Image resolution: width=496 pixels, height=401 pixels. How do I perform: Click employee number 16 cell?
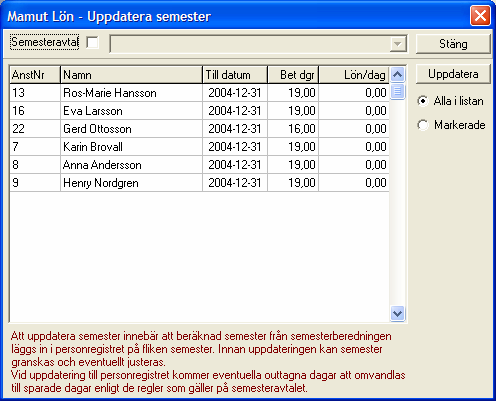click(x=35, y=111)
